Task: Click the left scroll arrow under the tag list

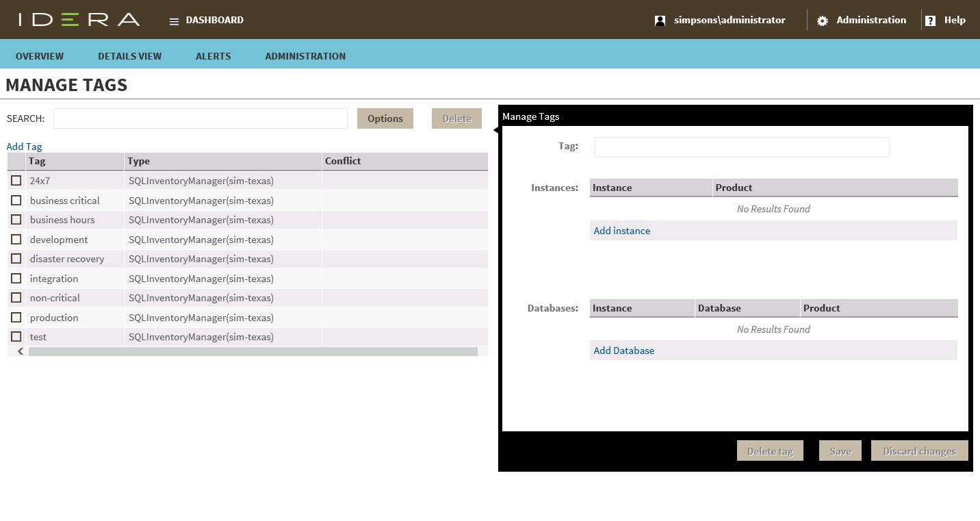Action: pos(20,351)
